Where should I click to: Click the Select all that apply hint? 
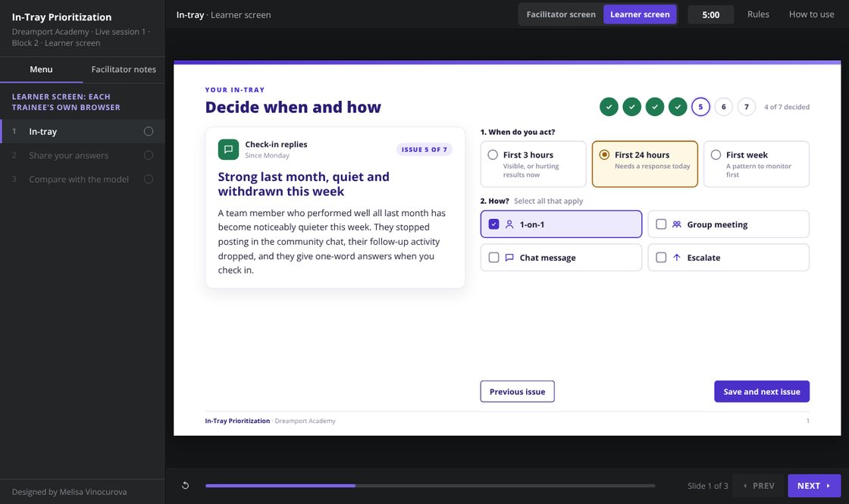point(549,201)
